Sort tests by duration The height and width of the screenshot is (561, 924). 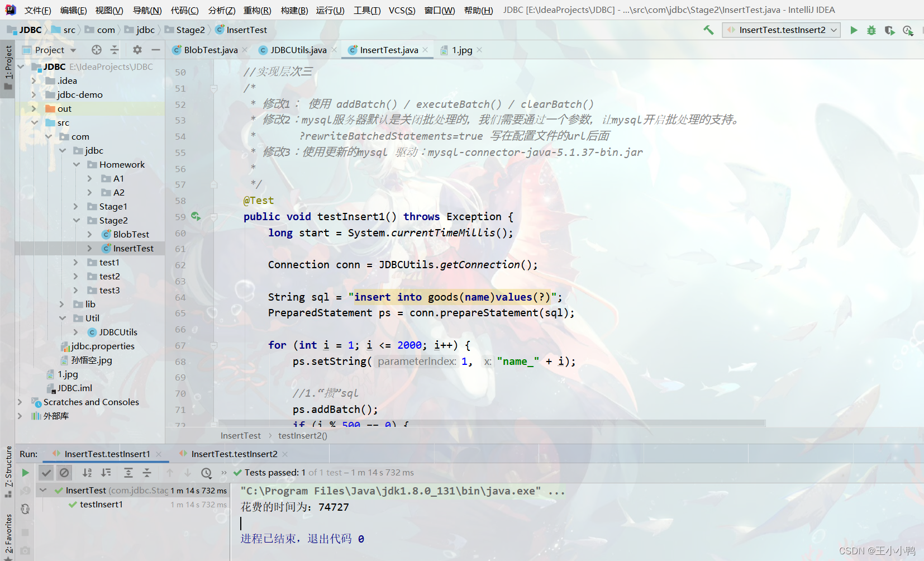tap(106, 473)
